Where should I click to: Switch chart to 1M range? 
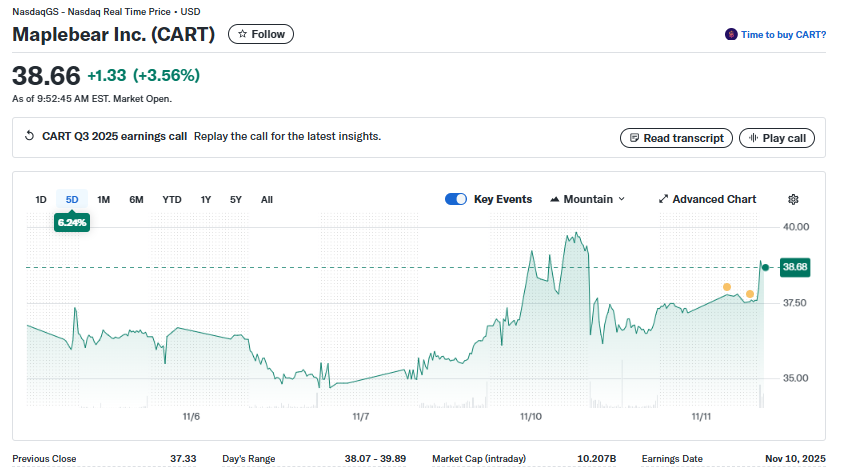click(104, 199)
